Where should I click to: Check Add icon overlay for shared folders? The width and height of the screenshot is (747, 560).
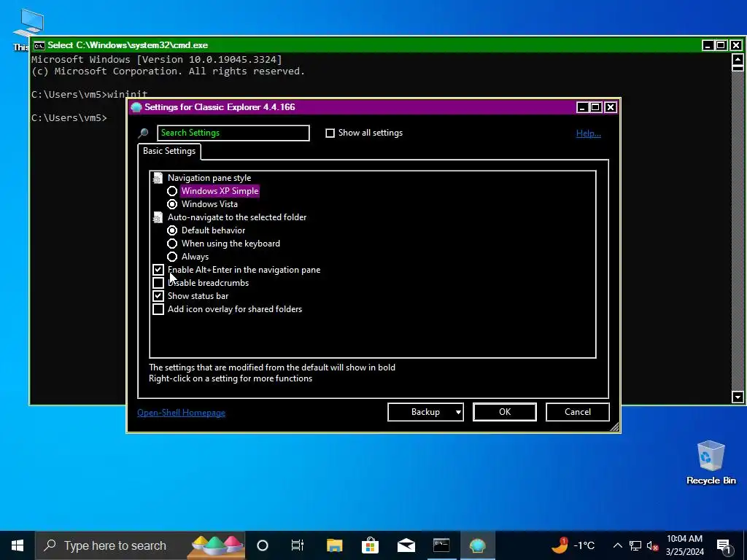pos(158,309)
